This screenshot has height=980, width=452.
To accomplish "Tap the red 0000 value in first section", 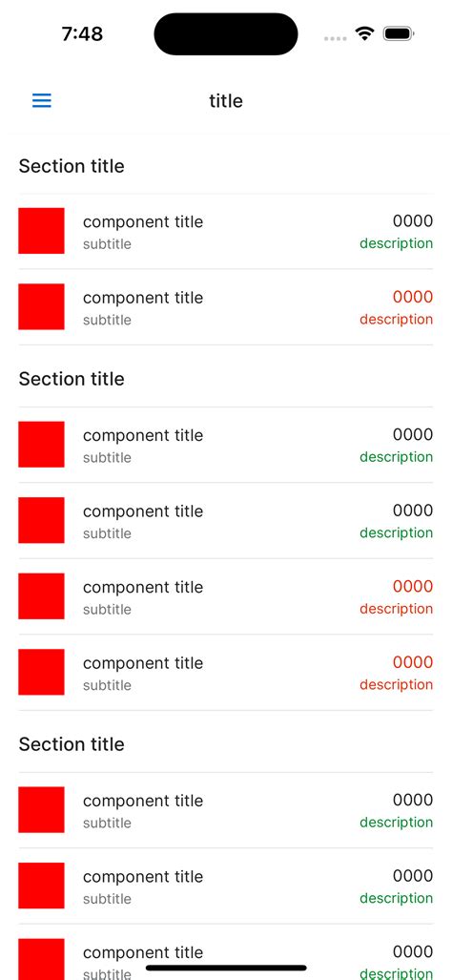I will point(413,297).
